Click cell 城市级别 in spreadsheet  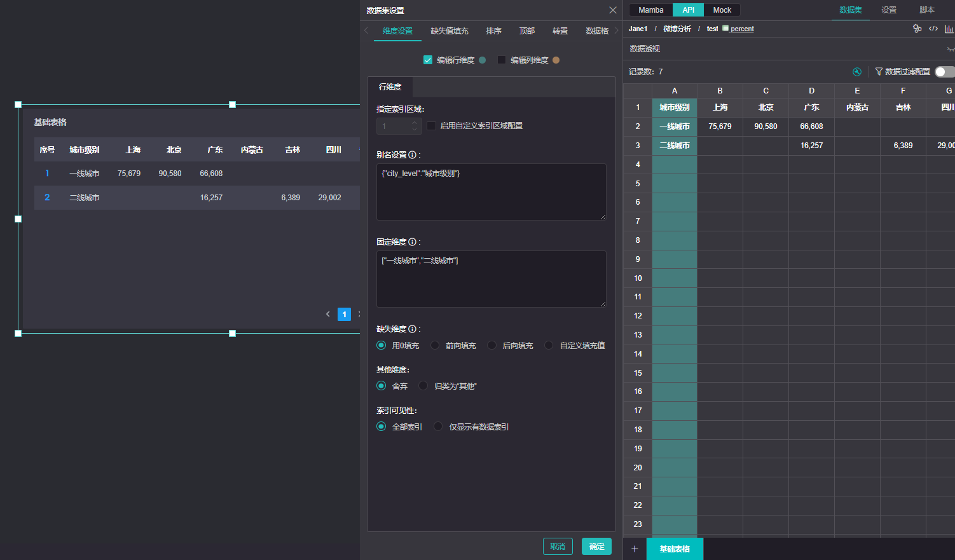[675, 107]
